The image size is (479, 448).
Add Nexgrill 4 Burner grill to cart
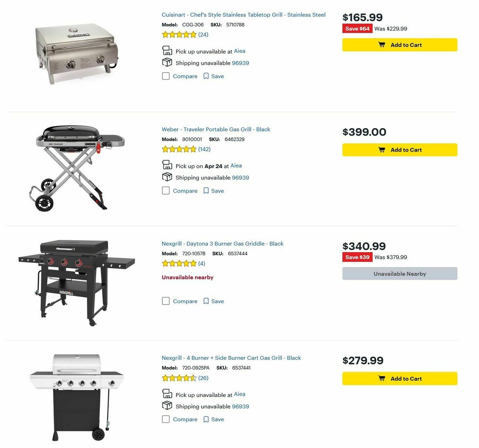pos(400,379)
